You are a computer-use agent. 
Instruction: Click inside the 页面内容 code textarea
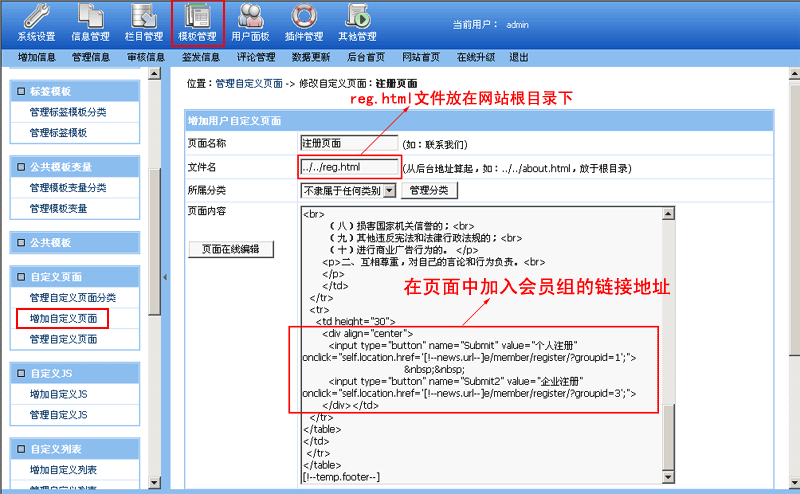[x=480, y=300]
